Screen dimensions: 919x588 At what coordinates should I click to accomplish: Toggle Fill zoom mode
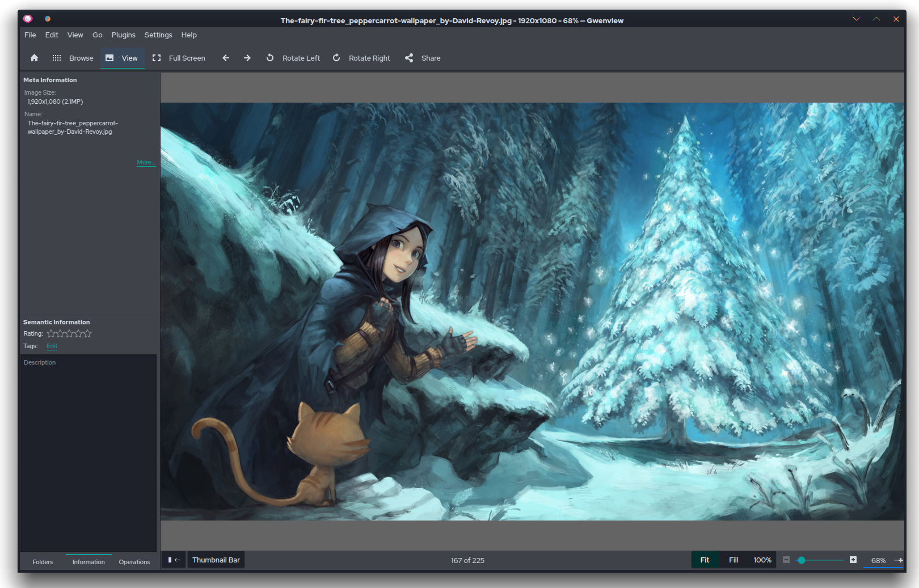coord(733,560)
